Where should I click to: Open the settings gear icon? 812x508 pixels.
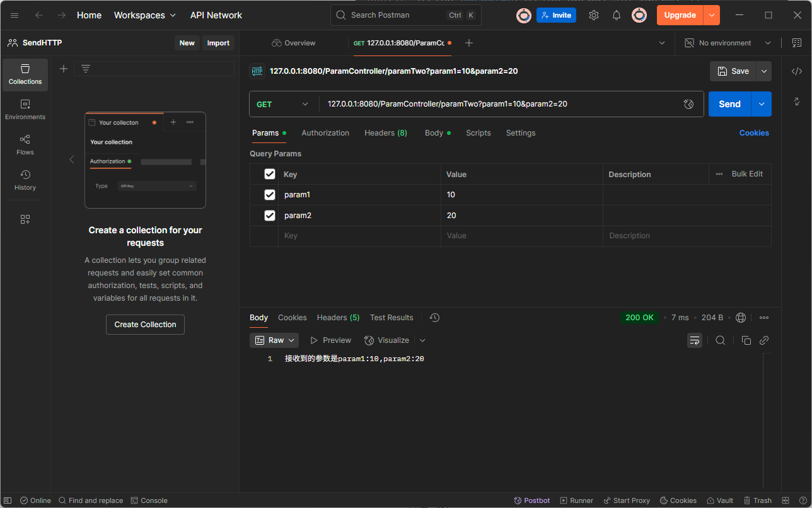coord(594,15)
